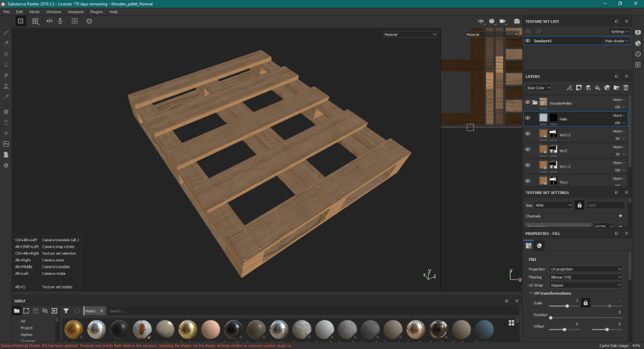The height and width of the screenshot is (349, 644).
Task: Open the Viewport menu
Action: click(x=75, y=11)
